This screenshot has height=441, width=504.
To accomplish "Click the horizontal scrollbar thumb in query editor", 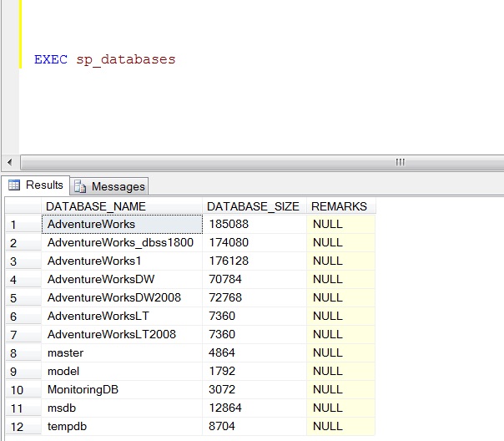I will pos(262,162).
